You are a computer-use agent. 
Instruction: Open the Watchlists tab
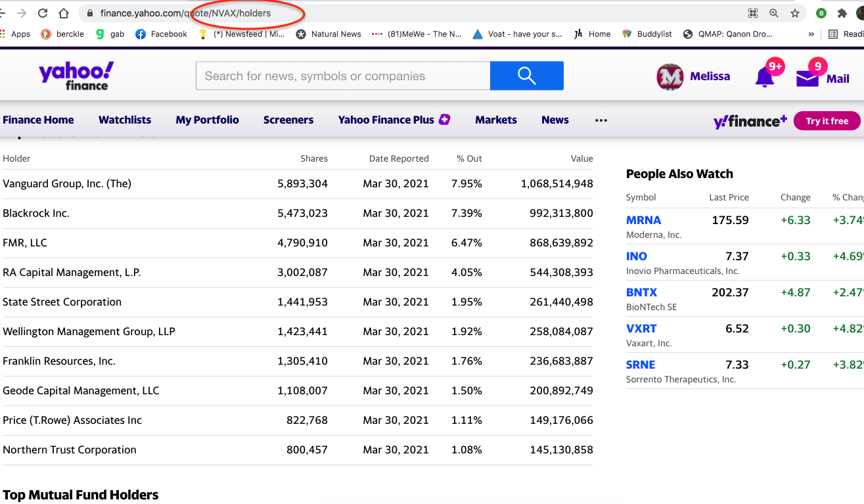(x=125, y=120)
